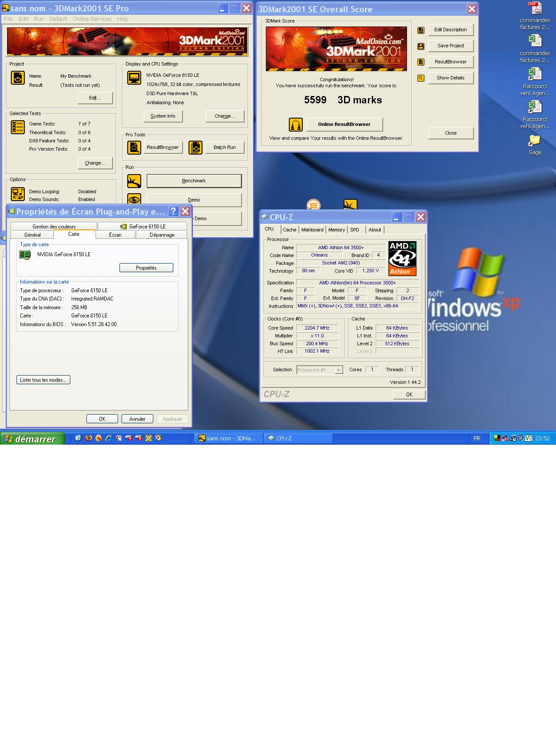The height and width of the screenshot is (756, 556).
Task: Click the VNC icon in system tray
Action: 529,438
